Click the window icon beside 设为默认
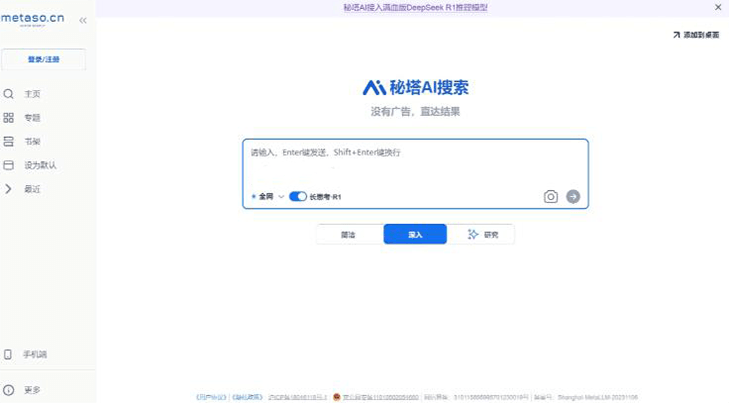 coord(8,165)
